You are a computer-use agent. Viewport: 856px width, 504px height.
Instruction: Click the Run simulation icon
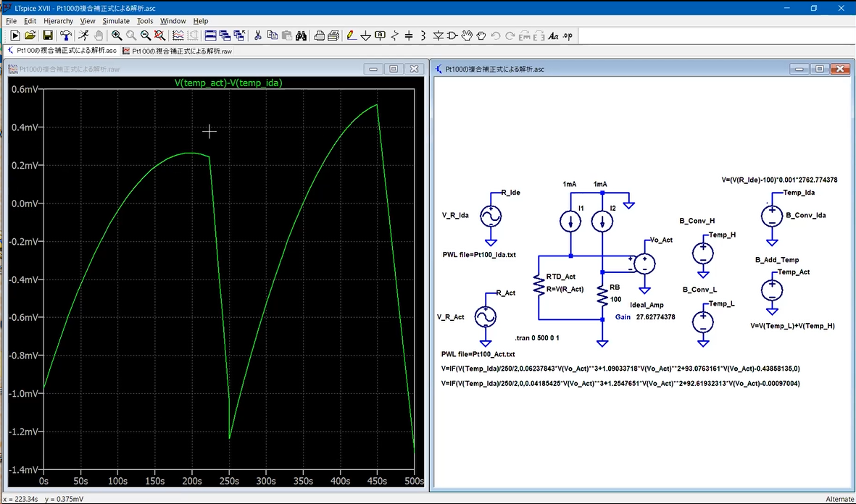tap(82, 35)
